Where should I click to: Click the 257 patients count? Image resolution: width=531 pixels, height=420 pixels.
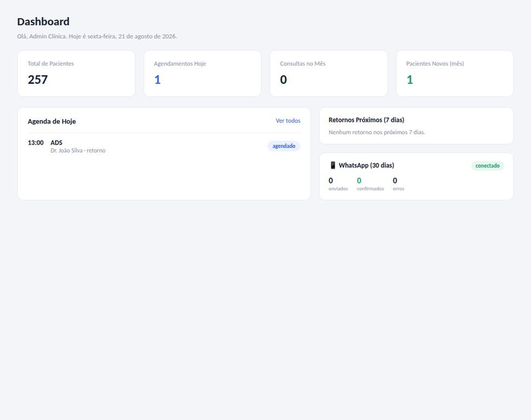(37, 80)
